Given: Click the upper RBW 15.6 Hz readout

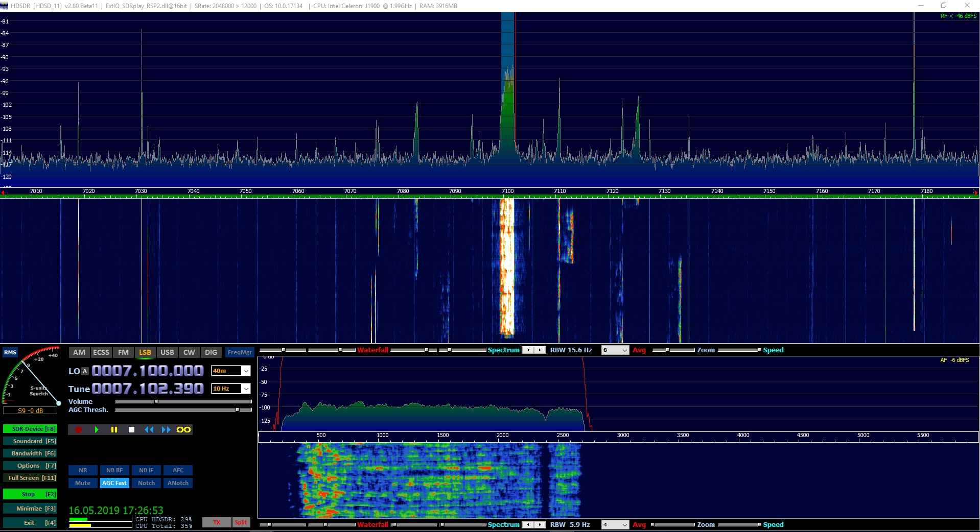Looking at the screenshot, I should click(571, 350).
